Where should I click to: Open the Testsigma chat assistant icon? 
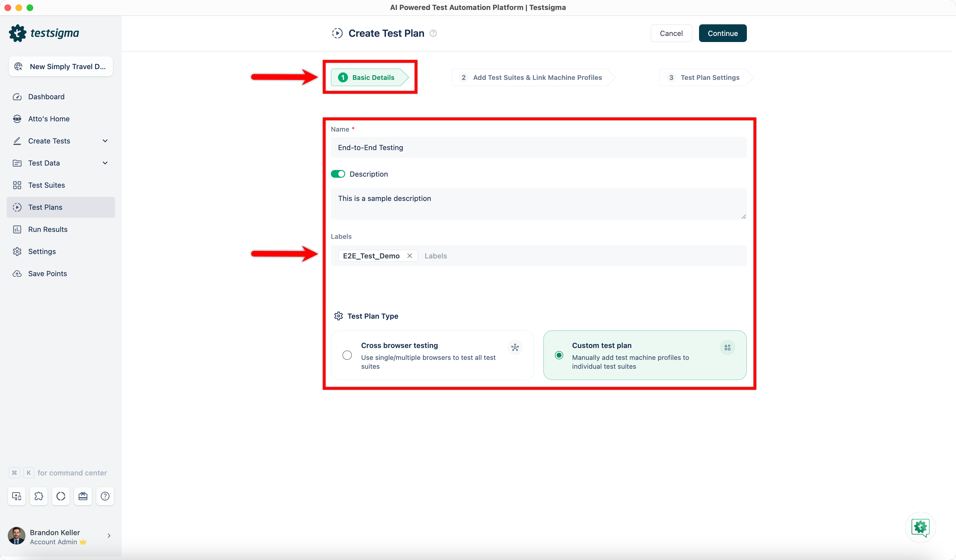pos(920,527)
